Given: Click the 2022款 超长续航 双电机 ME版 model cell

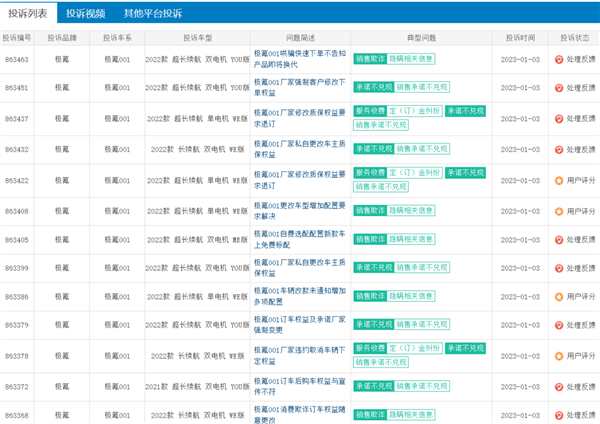Looking at the screenshot, I should [x=197, y=240].
